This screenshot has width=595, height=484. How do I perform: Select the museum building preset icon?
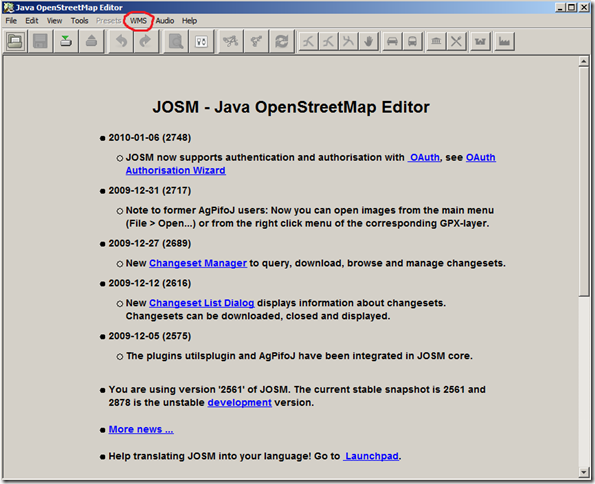pos(436,41)
